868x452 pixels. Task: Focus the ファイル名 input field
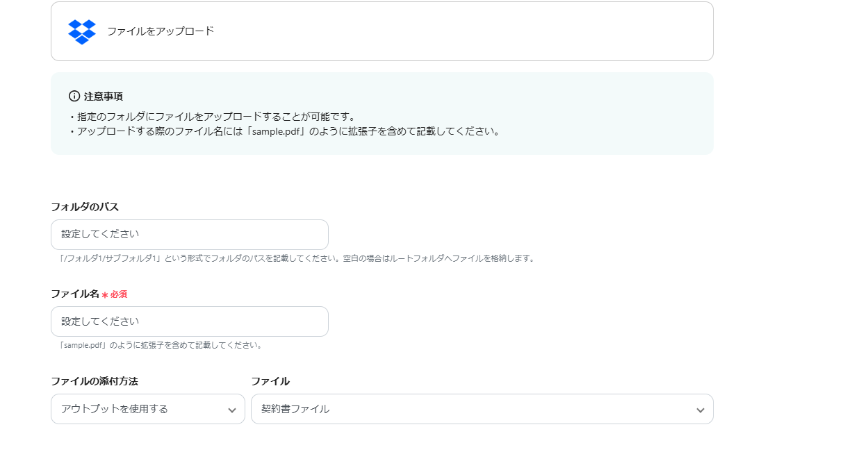(189, 321)
